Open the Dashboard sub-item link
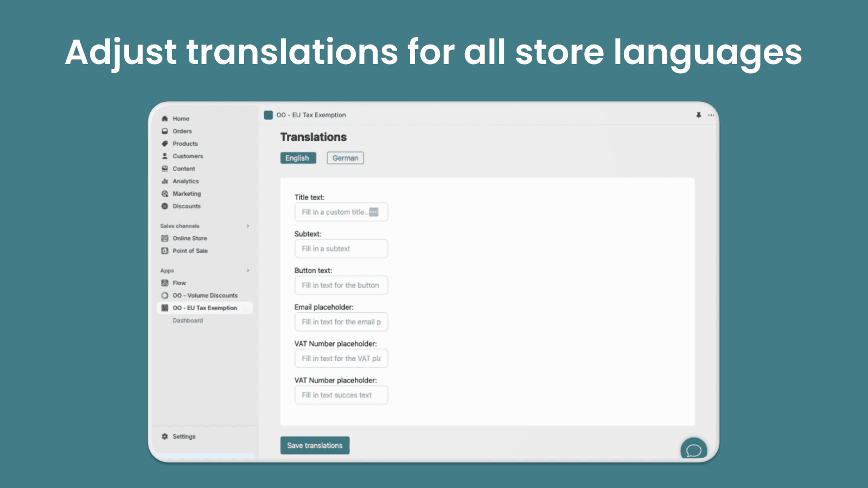The width and height of the screenshot is (868, 488). (188, 320)
